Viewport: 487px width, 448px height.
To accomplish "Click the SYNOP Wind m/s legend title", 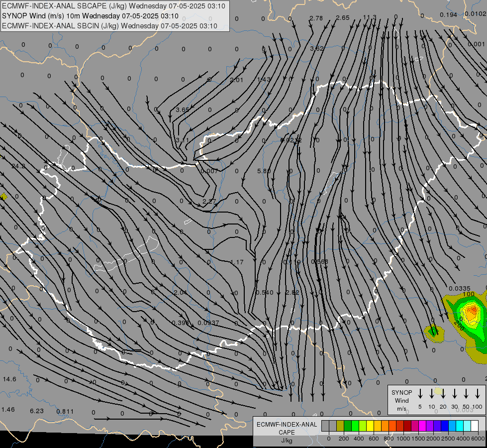I will pos(401,400).
